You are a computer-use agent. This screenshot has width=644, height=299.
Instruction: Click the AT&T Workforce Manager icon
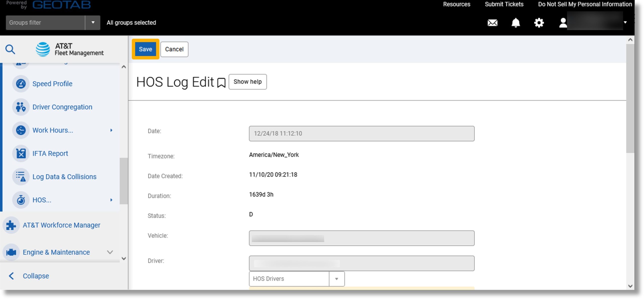pyautogui.click(x=11, y=225)
